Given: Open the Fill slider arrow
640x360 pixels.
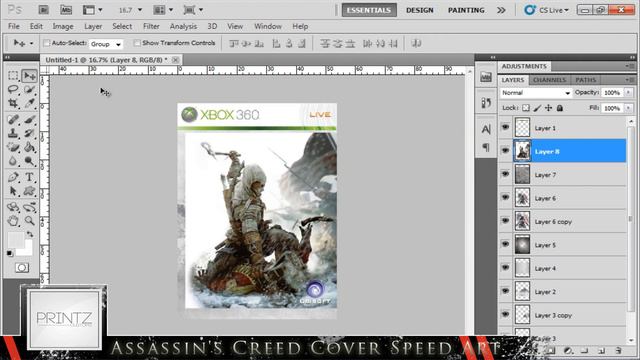Looking at the screenshot, I should pyautogui.click(x=629, y=108).
